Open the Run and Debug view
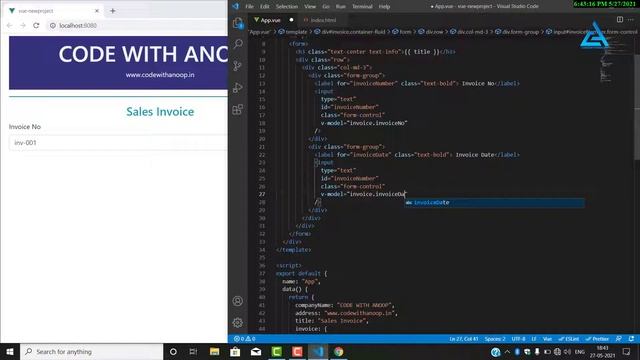The image size is (640, 360). (238, 87)
